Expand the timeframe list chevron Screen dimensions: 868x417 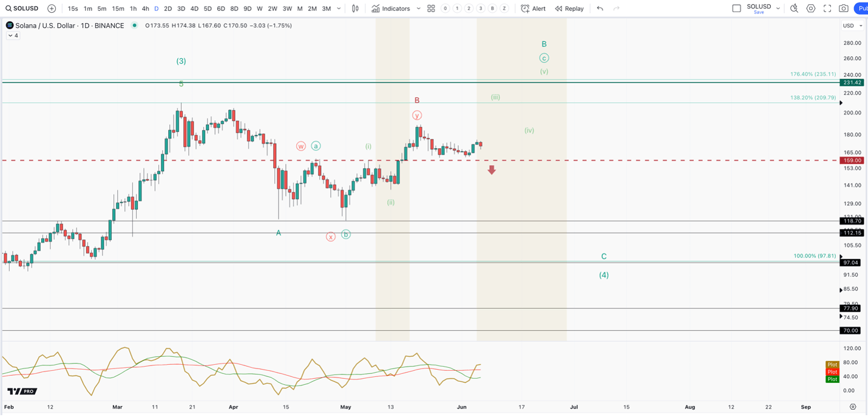pos(339,8)
